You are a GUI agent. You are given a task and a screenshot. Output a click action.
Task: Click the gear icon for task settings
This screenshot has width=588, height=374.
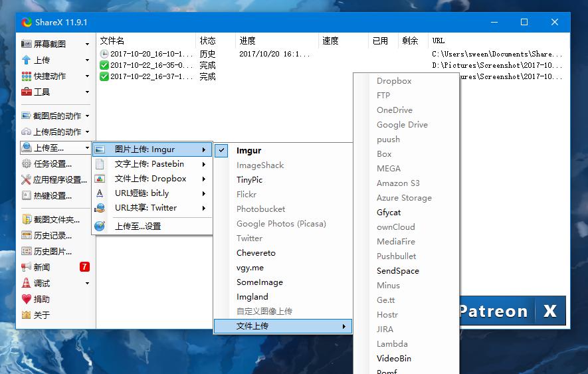click(x=27, y=163)
